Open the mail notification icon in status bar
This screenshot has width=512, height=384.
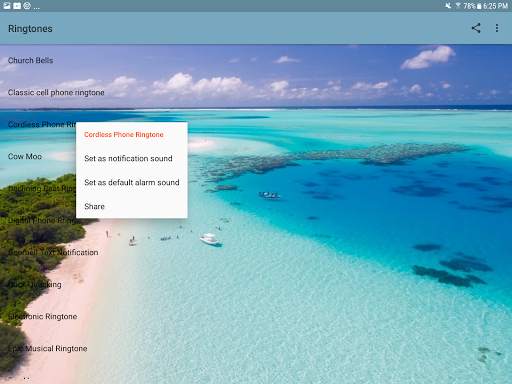[17, 6]
